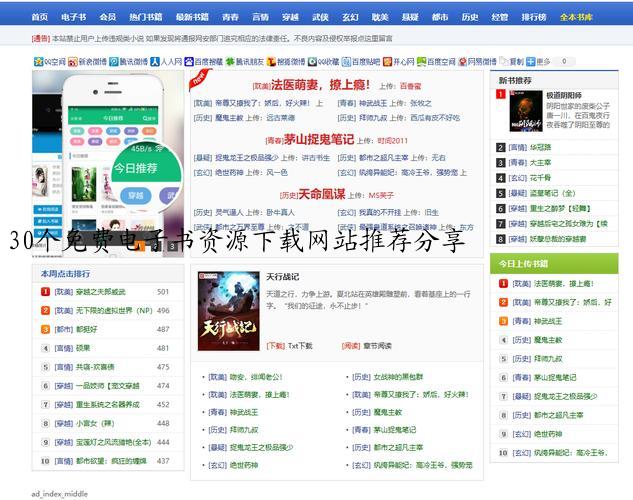633x500 pixels.
Task: Click the Txt下载 download link
Action: [300, 346]
